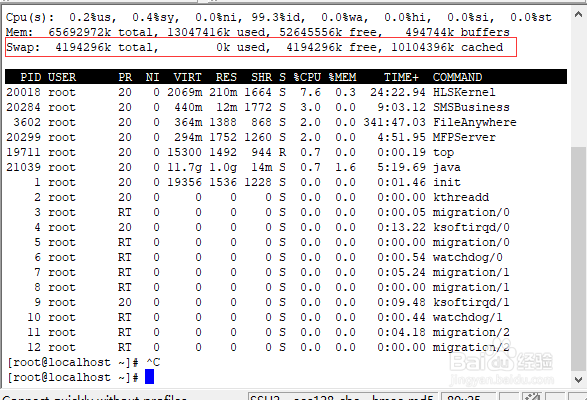This screenshot has height=400, width=587.
Task: Click the scrollbar down arrow
Action: 578,379
